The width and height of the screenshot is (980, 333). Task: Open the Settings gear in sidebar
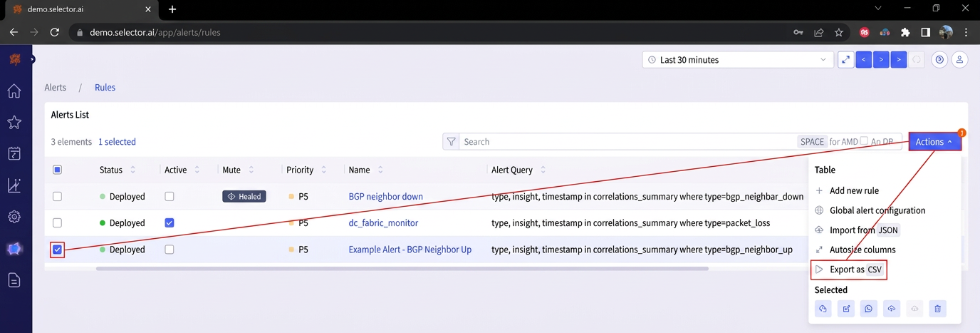[x=14, y=217]
